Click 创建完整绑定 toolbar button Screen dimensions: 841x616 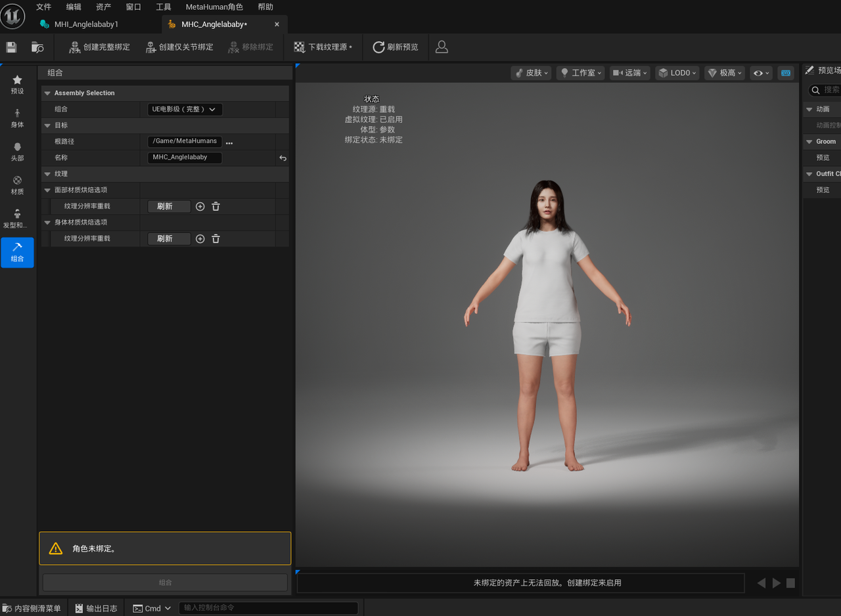click(x=99, y=47)
